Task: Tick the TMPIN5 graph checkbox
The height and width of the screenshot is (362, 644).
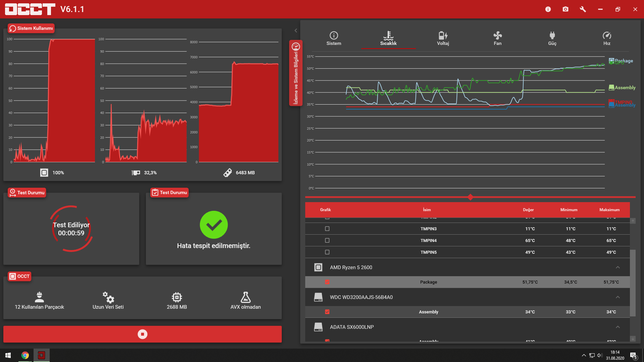Action: (x=327, y=252)
